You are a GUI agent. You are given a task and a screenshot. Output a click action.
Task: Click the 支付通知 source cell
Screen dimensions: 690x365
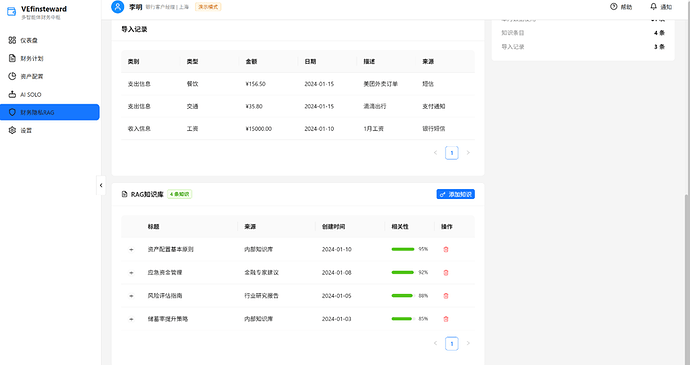(434, 106)
